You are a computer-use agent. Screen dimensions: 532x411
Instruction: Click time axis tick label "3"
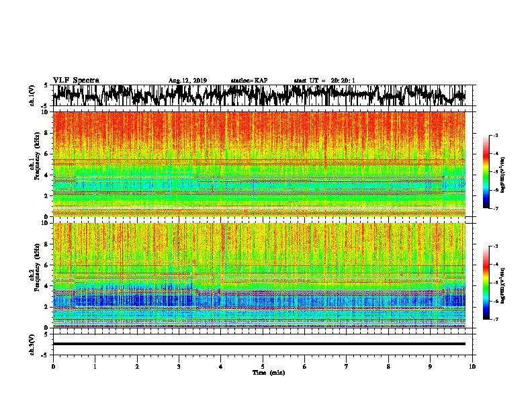pos(179,367)
